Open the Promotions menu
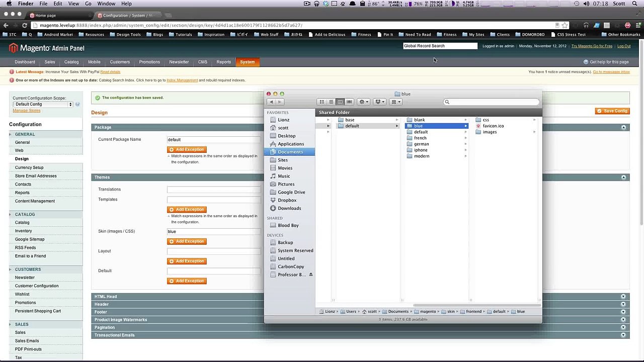The width and height of the screenshot is (644, 362). [x=149, y=62]
